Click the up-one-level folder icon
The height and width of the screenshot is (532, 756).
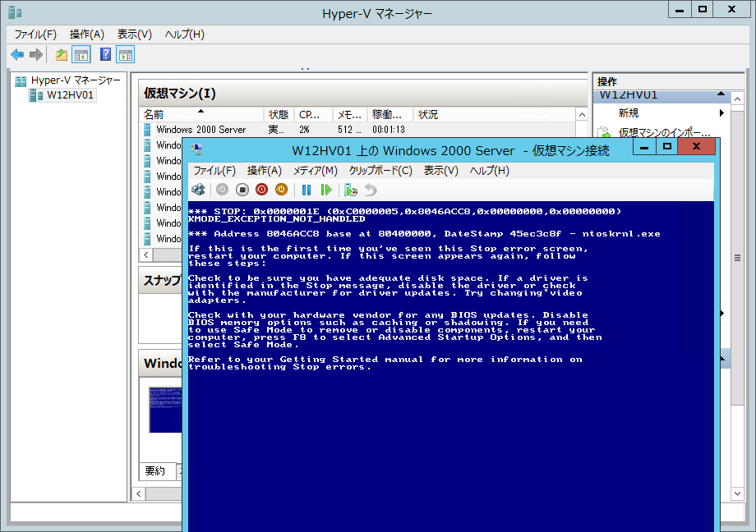click(x=62, y=55)
